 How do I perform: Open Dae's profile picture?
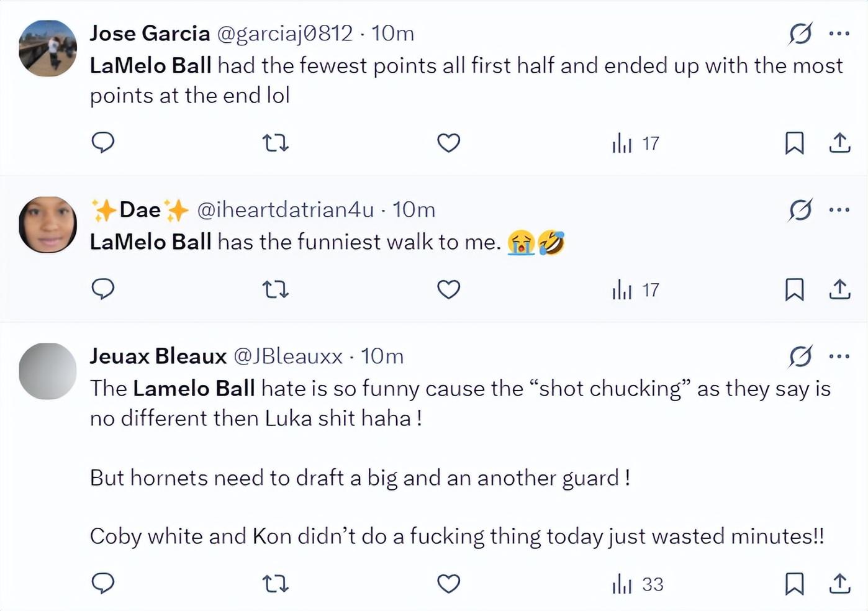[48, 225]
